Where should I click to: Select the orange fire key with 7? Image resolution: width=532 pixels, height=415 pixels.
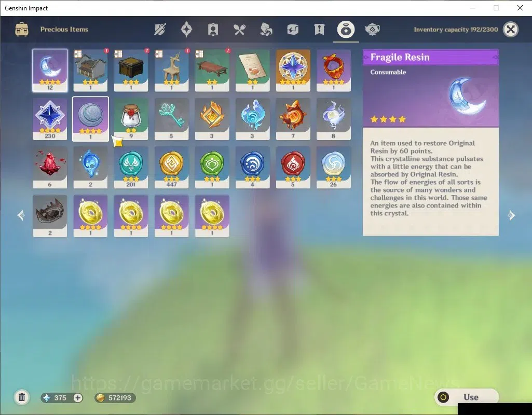click(x=293, y=119)
